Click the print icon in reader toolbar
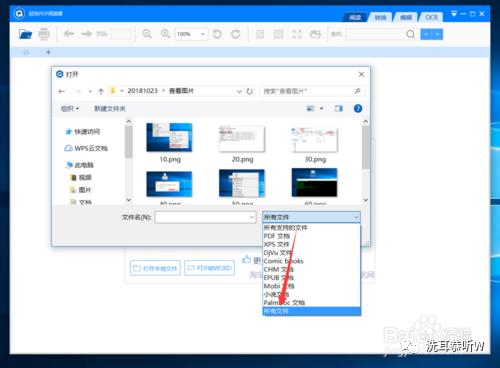 pyautogui.click(x=44, y=34)
